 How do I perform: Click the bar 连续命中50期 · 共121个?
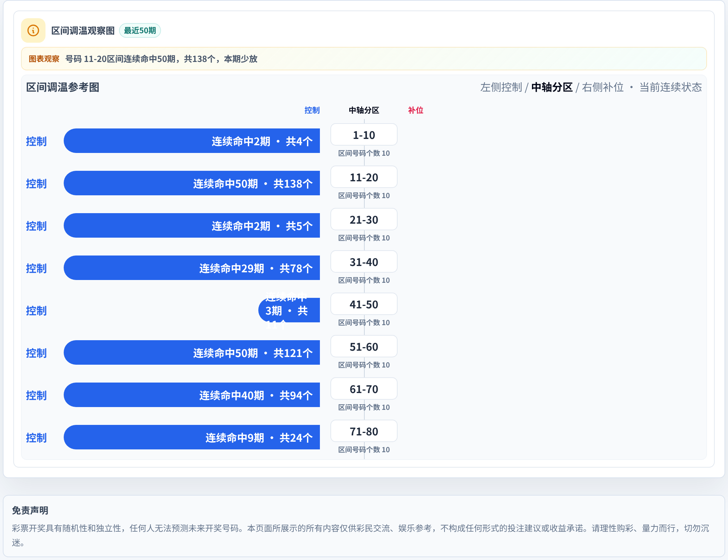[192, 352]
